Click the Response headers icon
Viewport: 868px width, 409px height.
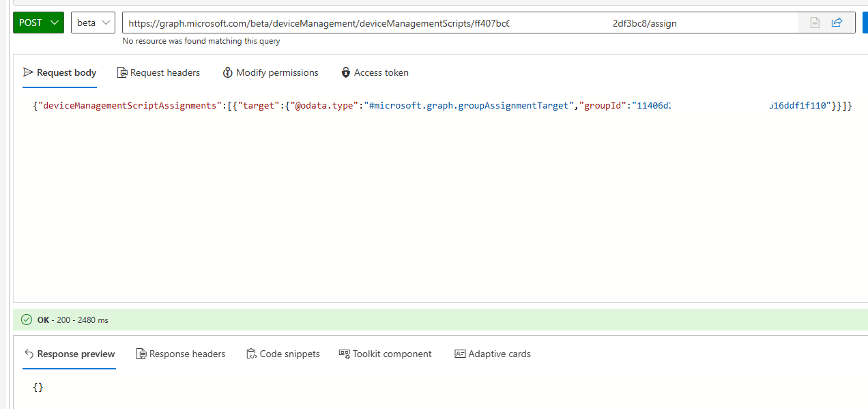point(141,354)
